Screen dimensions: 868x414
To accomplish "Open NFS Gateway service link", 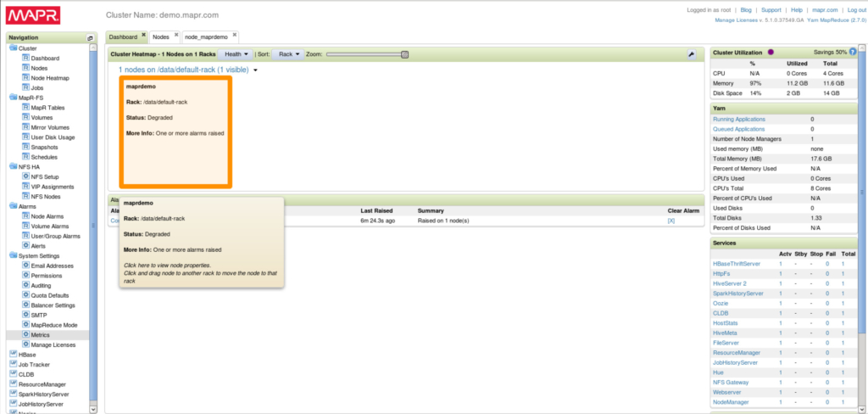I will coord(731,383).
